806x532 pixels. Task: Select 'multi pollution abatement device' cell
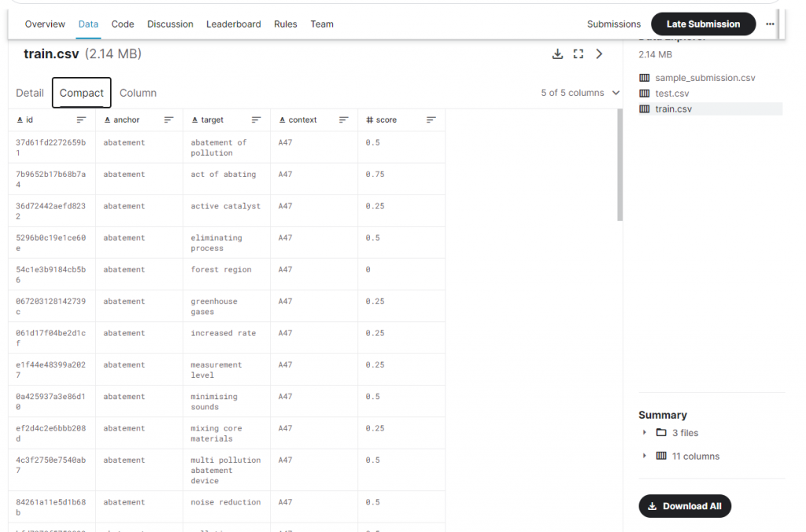coord(227,471)
